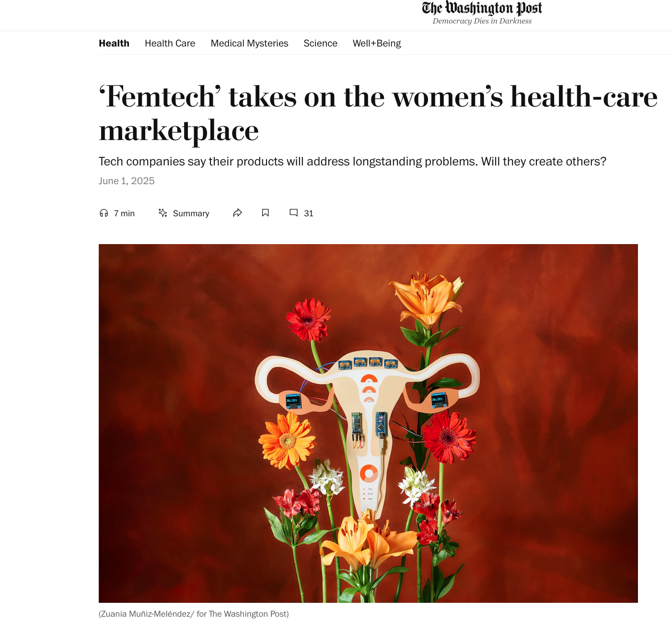Click the article subheadline about tech companies
This screenshot has height=634, width=672.
(x=352, y=162)
